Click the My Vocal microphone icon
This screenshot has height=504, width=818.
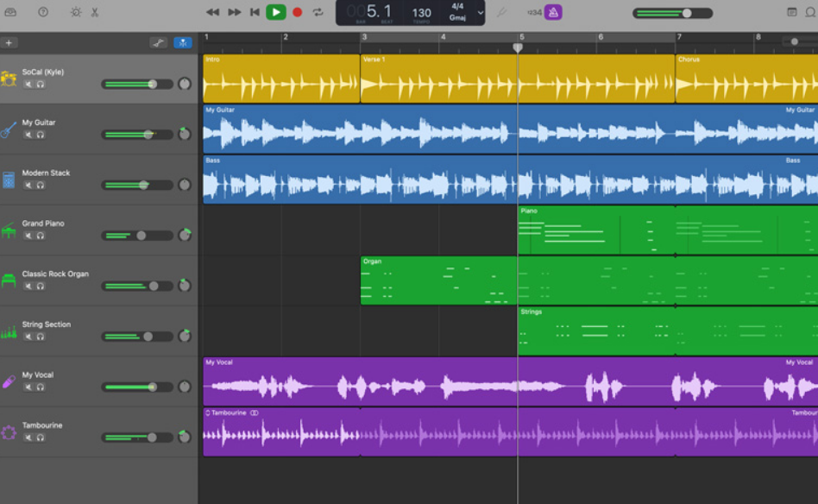tap(9, 381)
